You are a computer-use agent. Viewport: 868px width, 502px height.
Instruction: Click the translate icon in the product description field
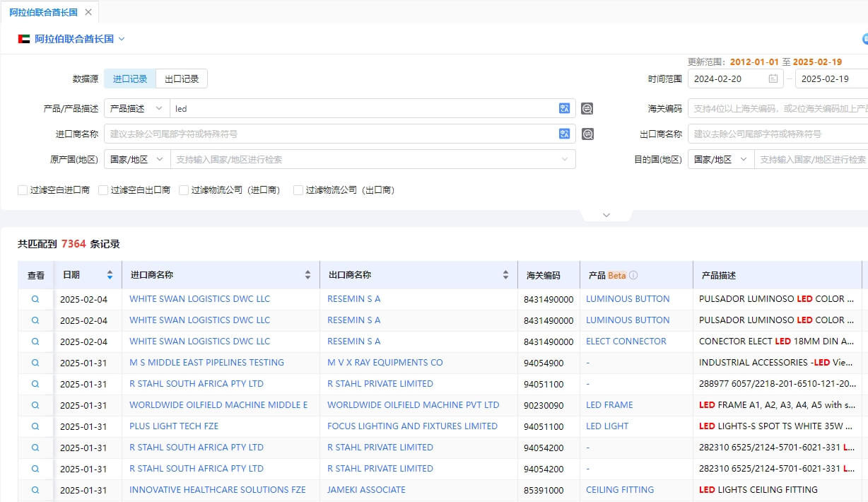[x=564, y=108]
